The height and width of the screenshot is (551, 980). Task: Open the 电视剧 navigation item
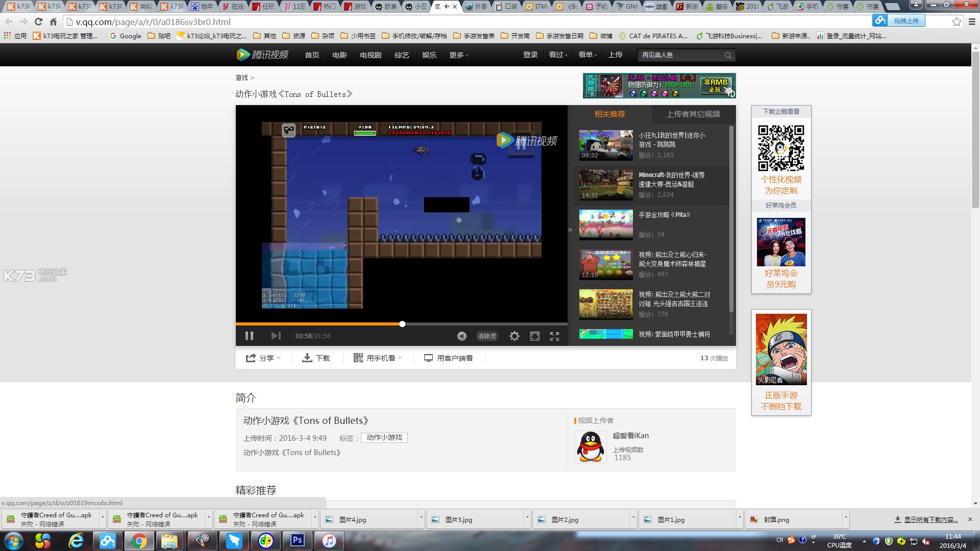pos(371,55)
